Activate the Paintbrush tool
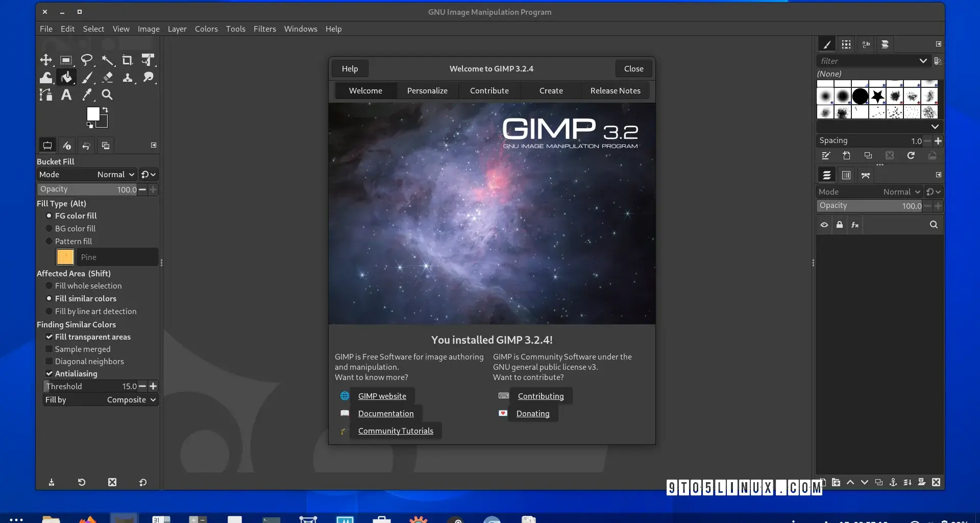 (87, 77)
